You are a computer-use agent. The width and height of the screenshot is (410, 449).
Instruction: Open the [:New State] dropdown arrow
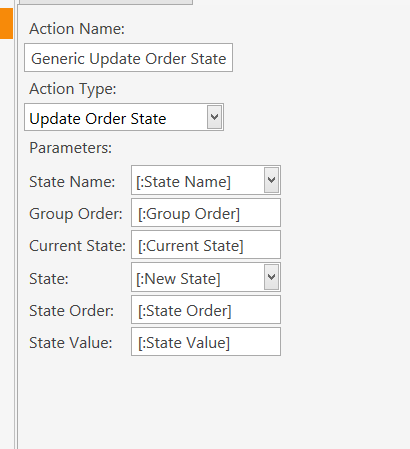(x=271, y=277)
